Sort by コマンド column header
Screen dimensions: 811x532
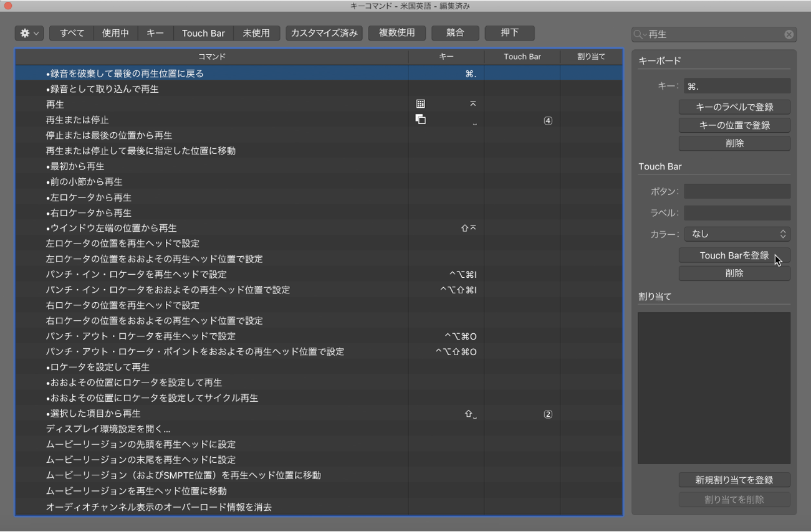[x=212, y=57]
